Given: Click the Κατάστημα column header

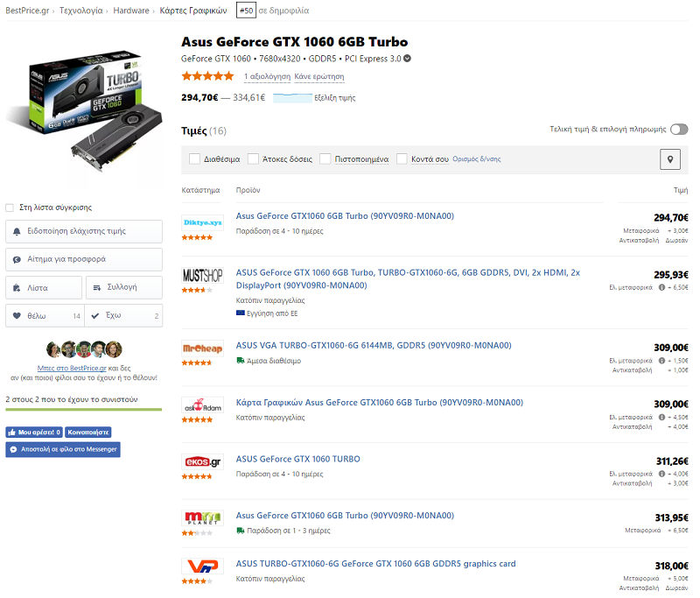Looking at the screenshot, I should (x=200, y=190).
